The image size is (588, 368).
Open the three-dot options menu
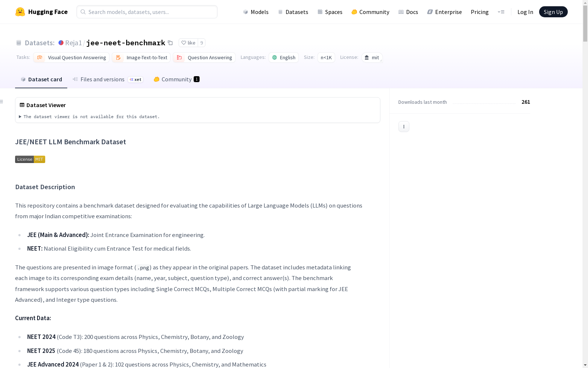click(x=404, y=127)
